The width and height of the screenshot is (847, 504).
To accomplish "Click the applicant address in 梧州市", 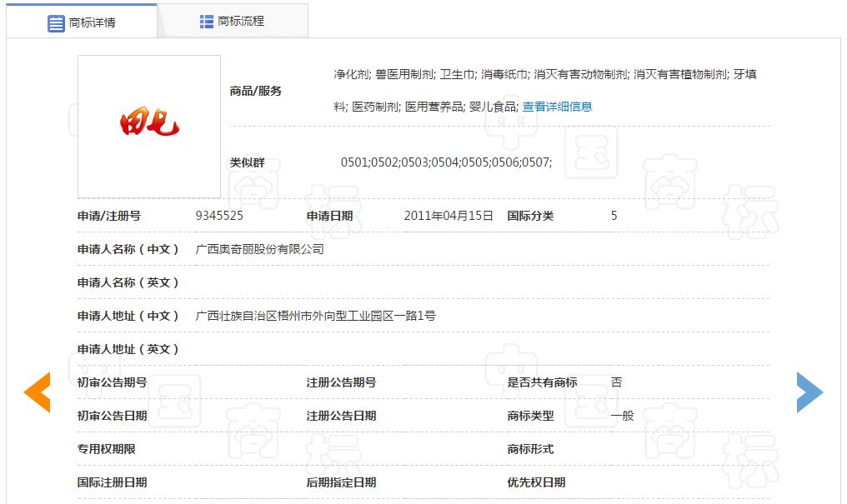I will tap(315, 316).
